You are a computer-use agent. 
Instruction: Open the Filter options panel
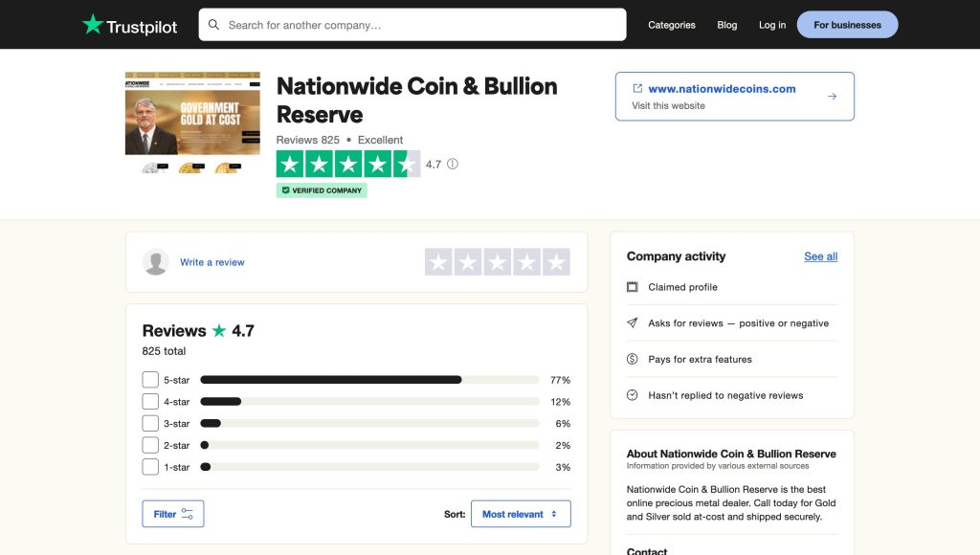pyautogui.click(x=173, y=514)
